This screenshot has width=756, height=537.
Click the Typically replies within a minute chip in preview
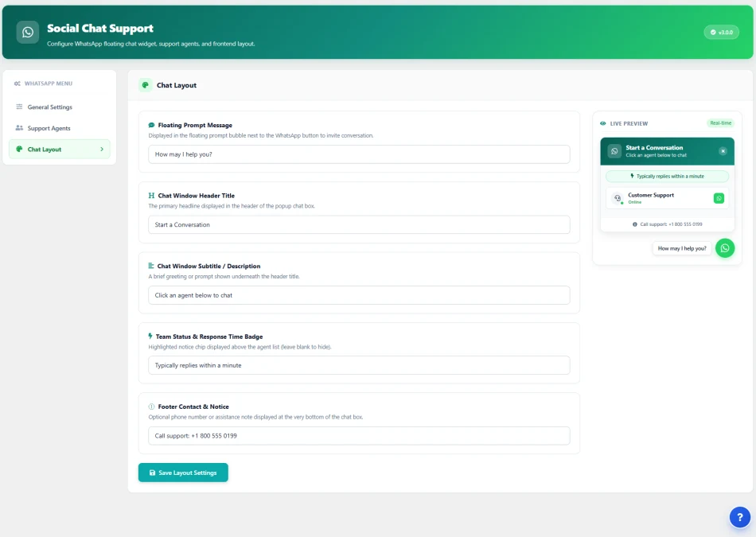click(668, 176)
